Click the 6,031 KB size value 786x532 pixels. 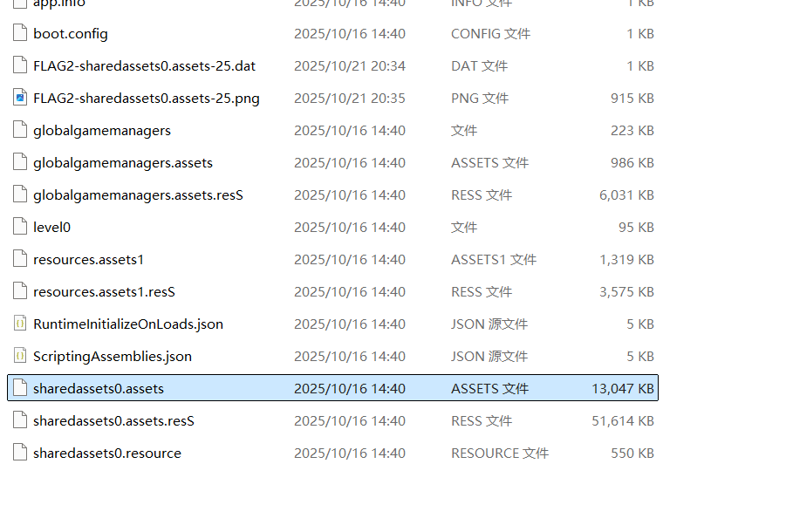(626, 194)
